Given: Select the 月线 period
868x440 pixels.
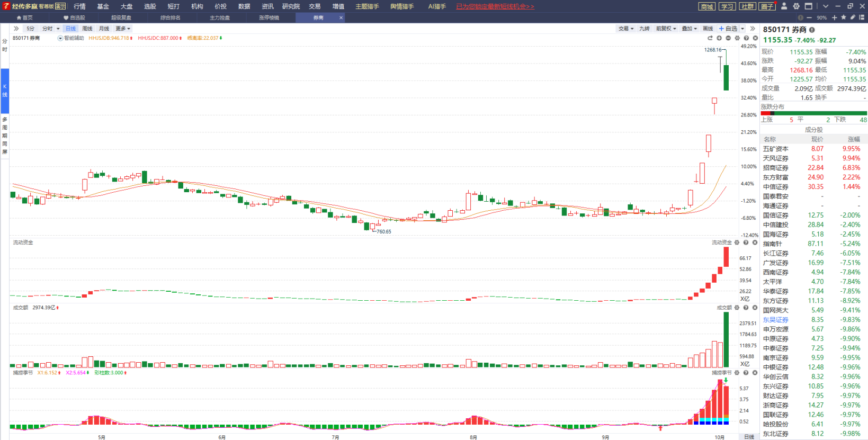Looking at the screenshot, I should [x=104, y=29].
